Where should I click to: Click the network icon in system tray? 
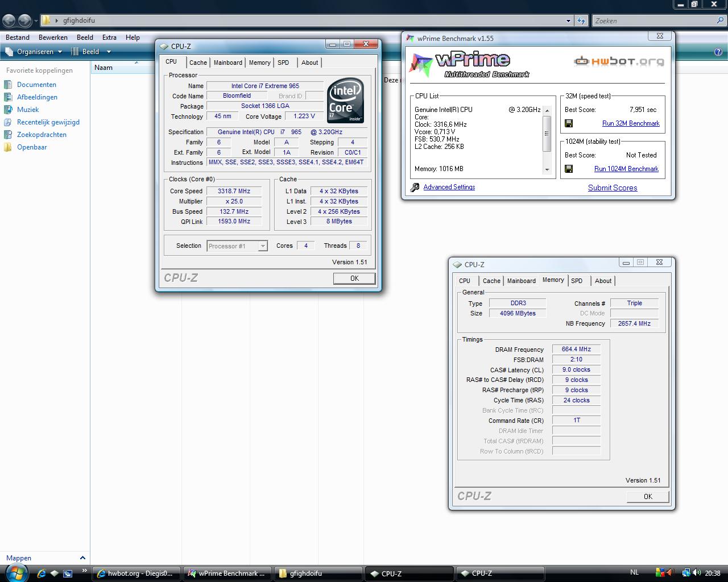pyautogui.click(x=686, y=573)
